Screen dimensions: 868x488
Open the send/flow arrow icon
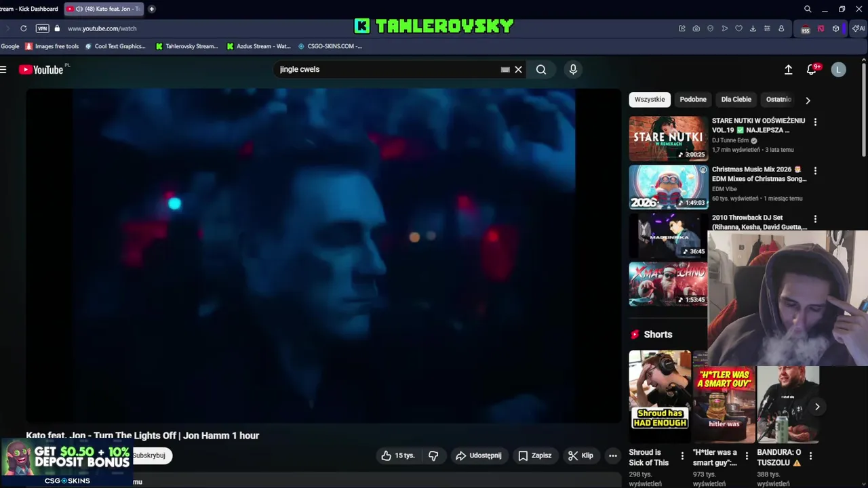click(724, 28)
